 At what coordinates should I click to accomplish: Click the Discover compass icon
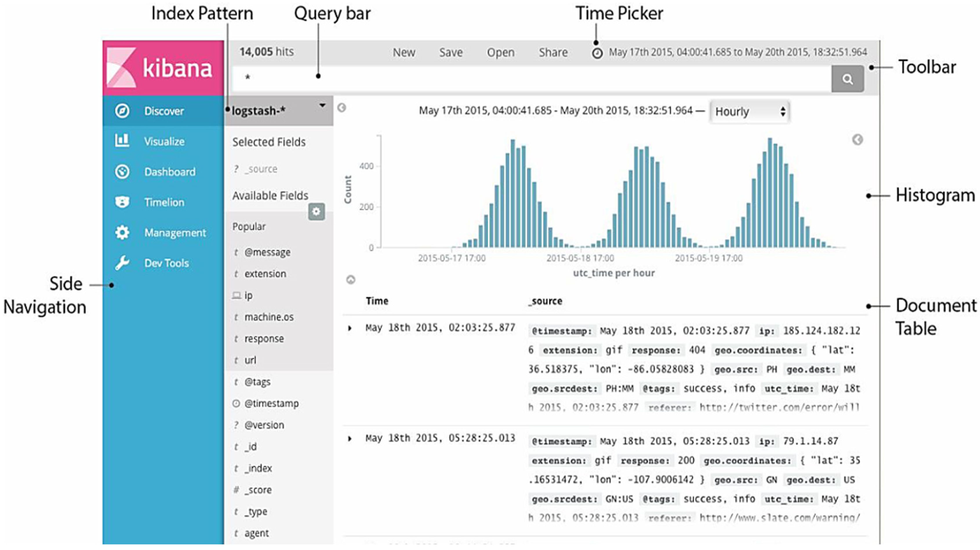pos(122,111)
